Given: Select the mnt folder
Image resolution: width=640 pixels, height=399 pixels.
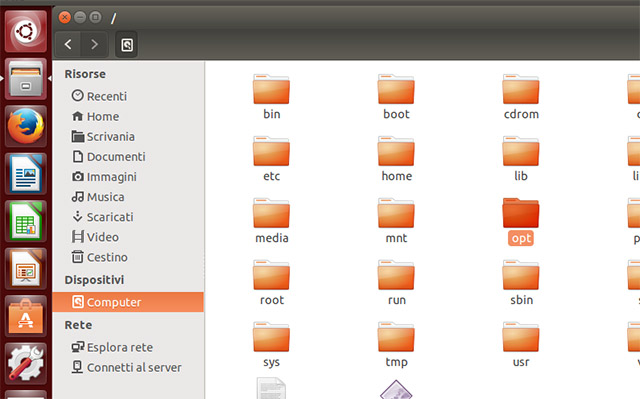Looking at the screenshot, I should click(396, 221).
